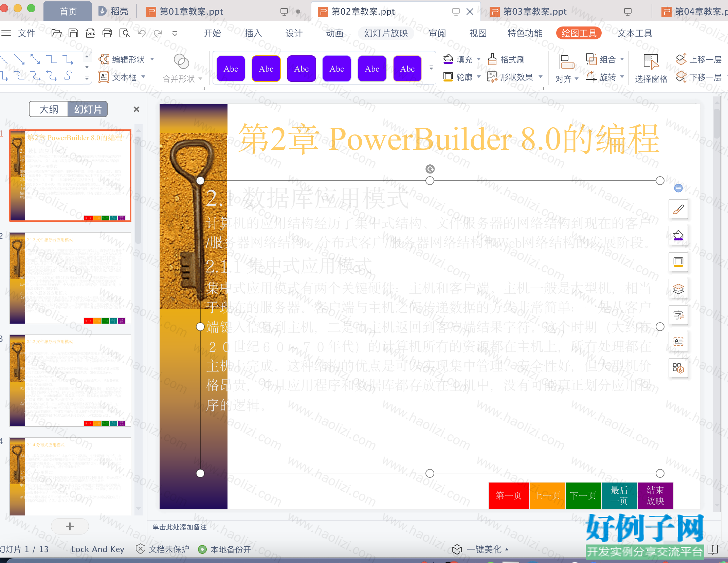
Task: Switch to the 文本工具 ribbon tab
Action: 635,33
